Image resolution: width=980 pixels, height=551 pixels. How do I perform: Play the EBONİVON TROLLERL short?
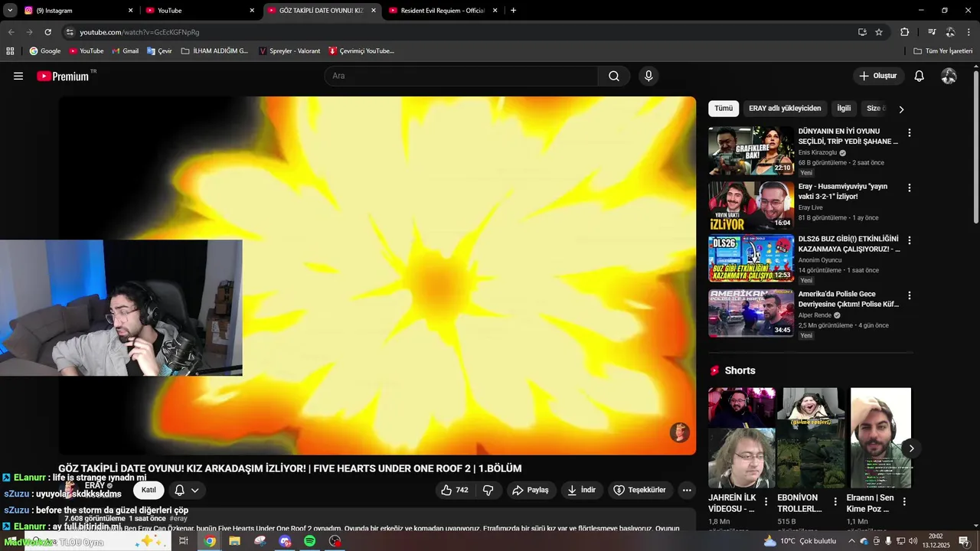tap(812, 438)
